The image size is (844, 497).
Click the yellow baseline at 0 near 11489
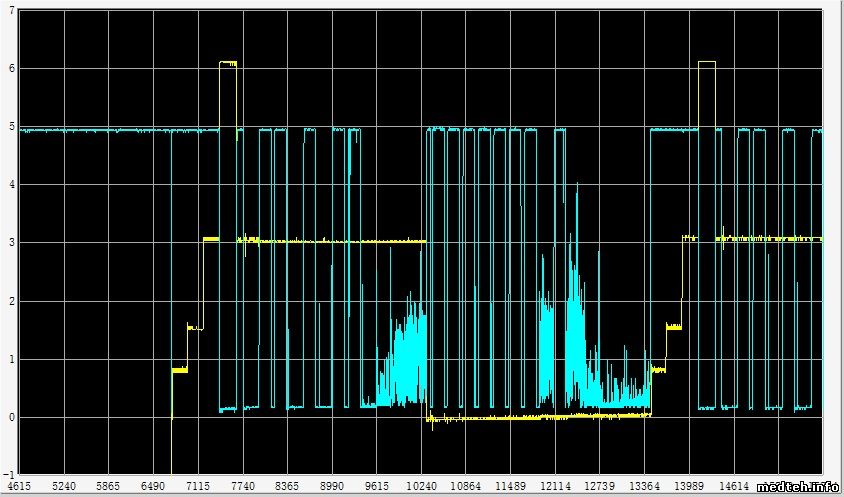490,417
